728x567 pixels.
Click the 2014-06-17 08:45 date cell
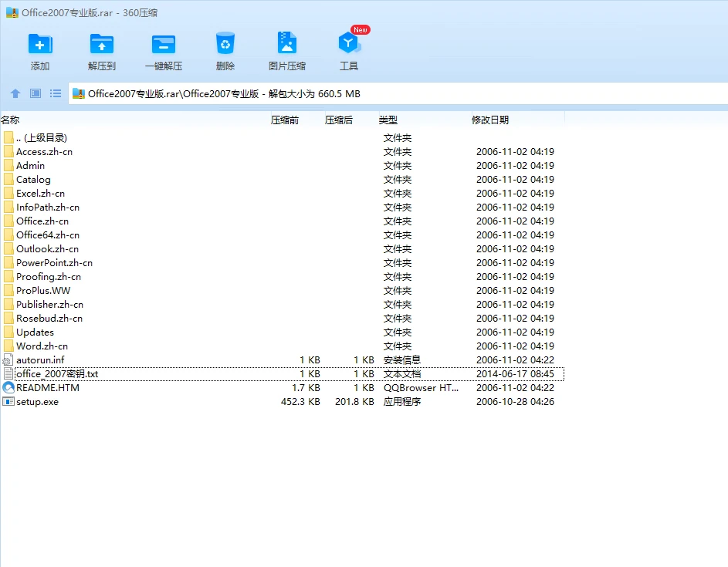point(515,374)
